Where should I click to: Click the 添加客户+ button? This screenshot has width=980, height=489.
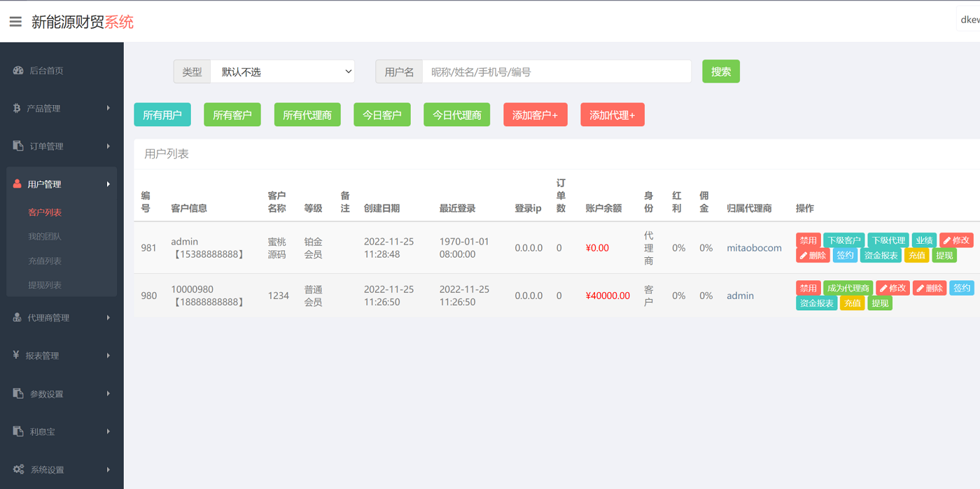tap(535, 115)
